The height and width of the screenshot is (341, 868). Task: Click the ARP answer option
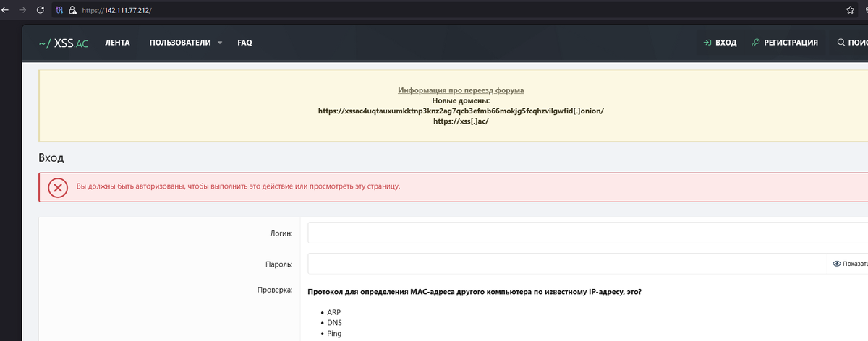(x=333, y=312)
